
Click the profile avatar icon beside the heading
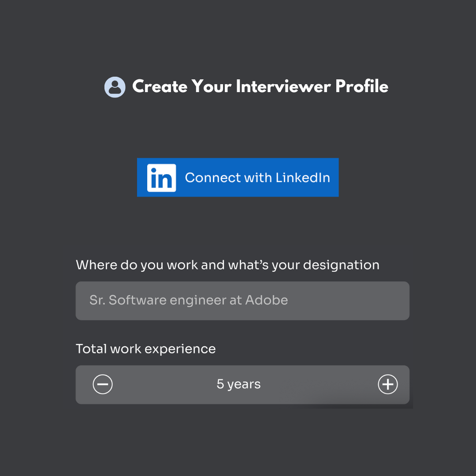[115, 87]
